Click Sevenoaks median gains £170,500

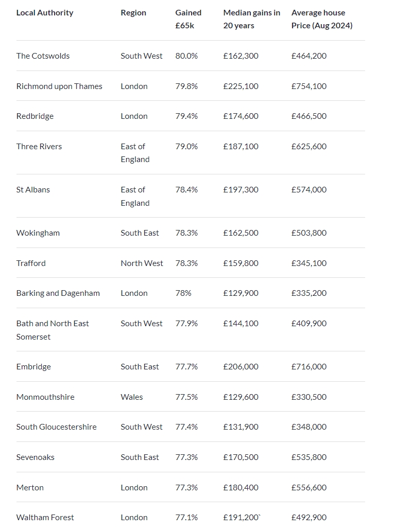[x=241, y=457]
